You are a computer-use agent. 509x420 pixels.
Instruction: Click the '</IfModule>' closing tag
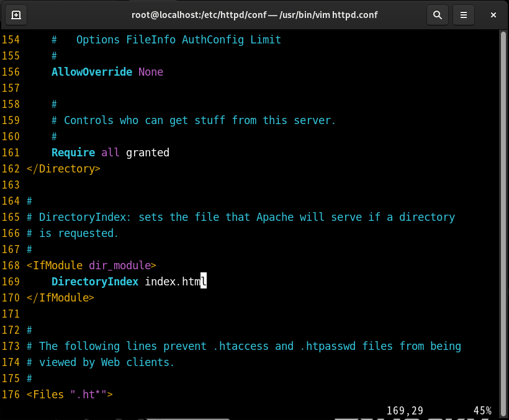coord(60,298)
